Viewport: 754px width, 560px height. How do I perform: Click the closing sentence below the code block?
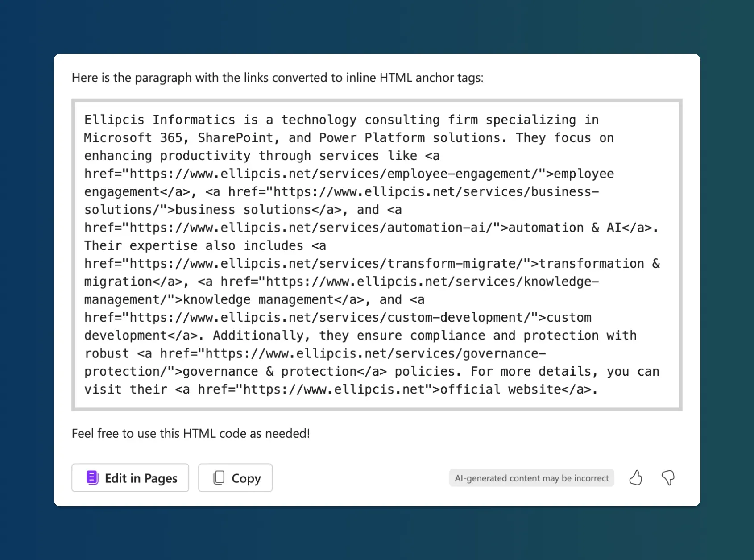click(x=191, y=433)
